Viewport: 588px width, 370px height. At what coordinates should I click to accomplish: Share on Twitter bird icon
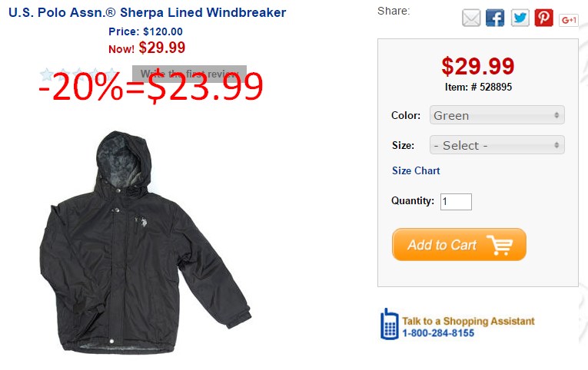pos(520,18)
